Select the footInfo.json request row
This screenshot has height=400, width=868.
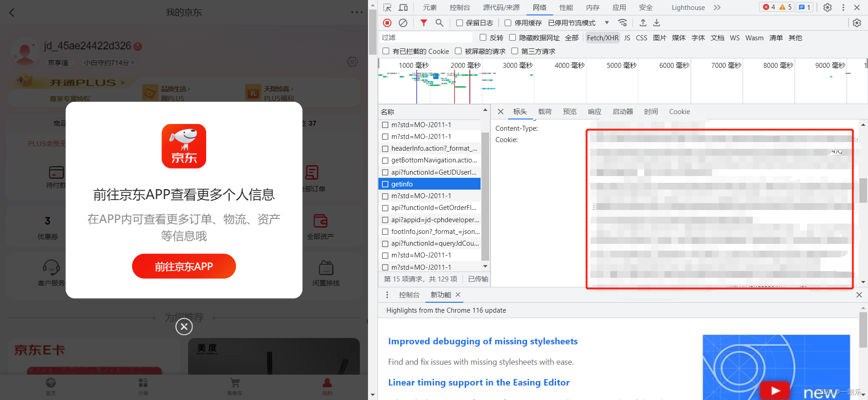pyautogui.click(x=429, y=232)
